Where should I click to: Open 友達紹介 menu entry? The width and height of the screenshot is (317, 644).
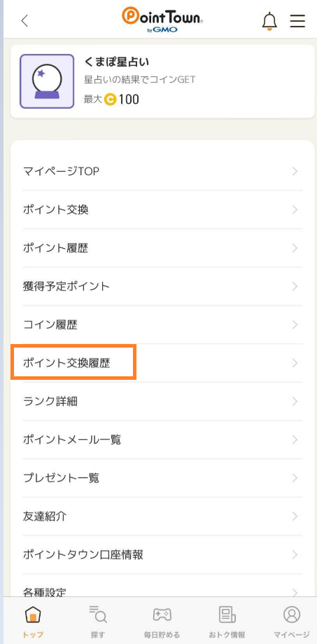pos(162,516)
